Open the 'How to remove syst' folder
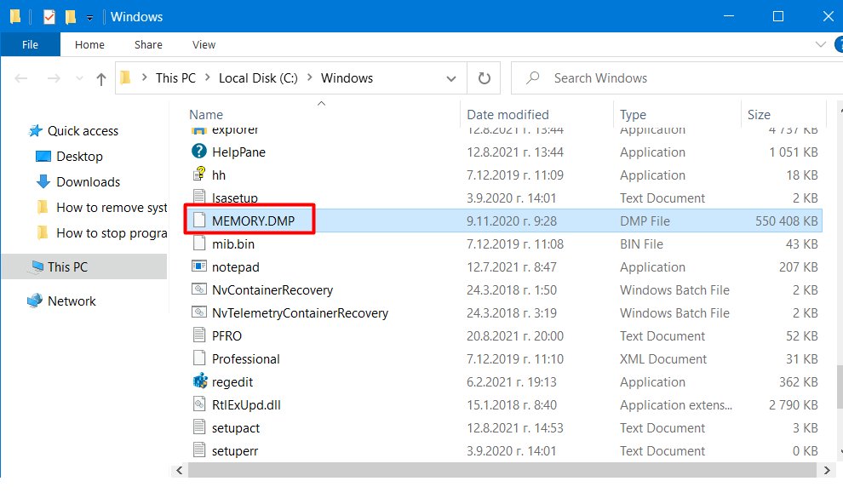 112,208
